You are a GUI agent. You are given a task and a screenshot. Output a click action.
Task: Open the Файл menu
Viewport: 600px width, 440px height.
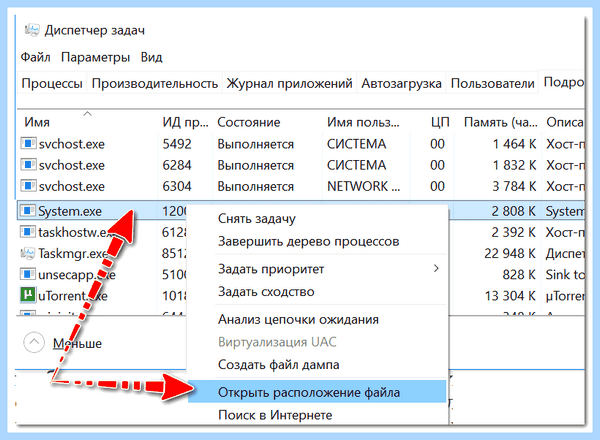click(35, 57)
